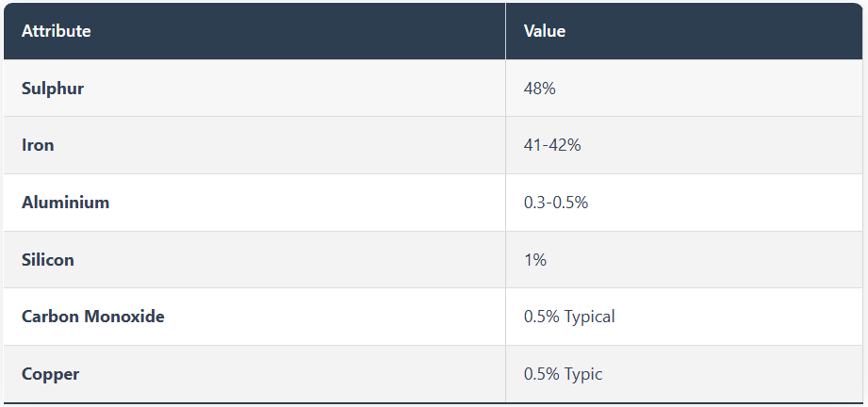Click empty space right of 48%
Viewport: 868px width, 407px height.
(707, 89)
